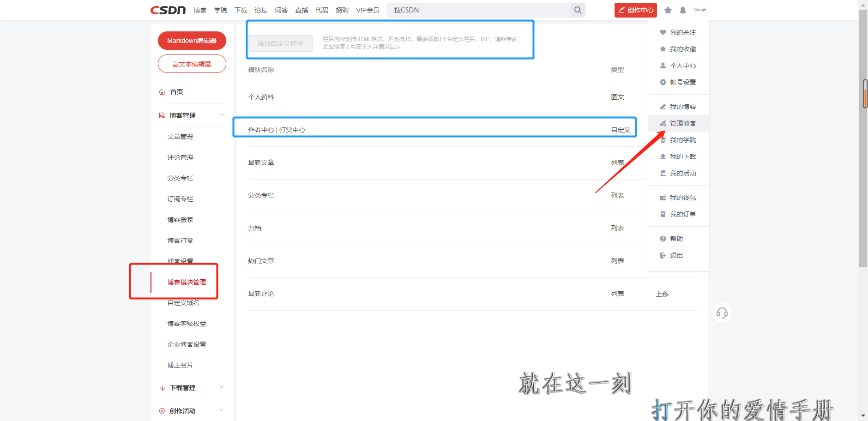Screen dimensions: 868x421
Task: Click the star icon beside 我的收藏
Action: point(663,49)
